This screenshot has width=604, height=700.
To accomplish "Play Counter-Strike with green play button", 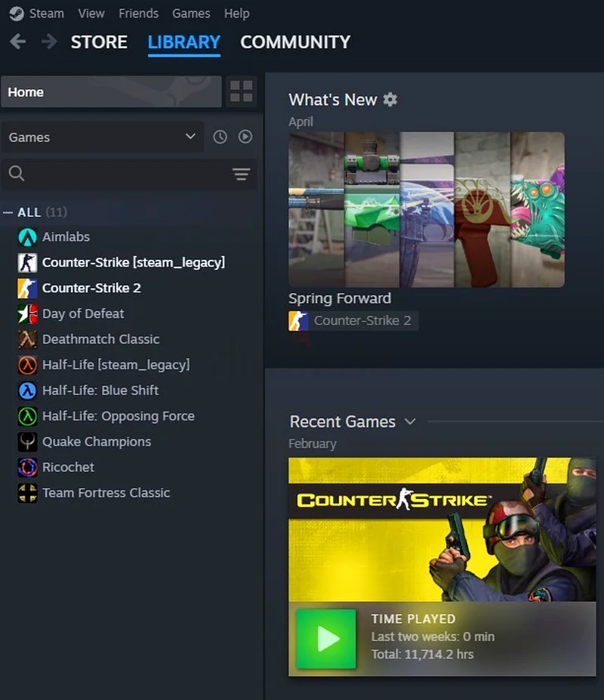I will point(326,639).
